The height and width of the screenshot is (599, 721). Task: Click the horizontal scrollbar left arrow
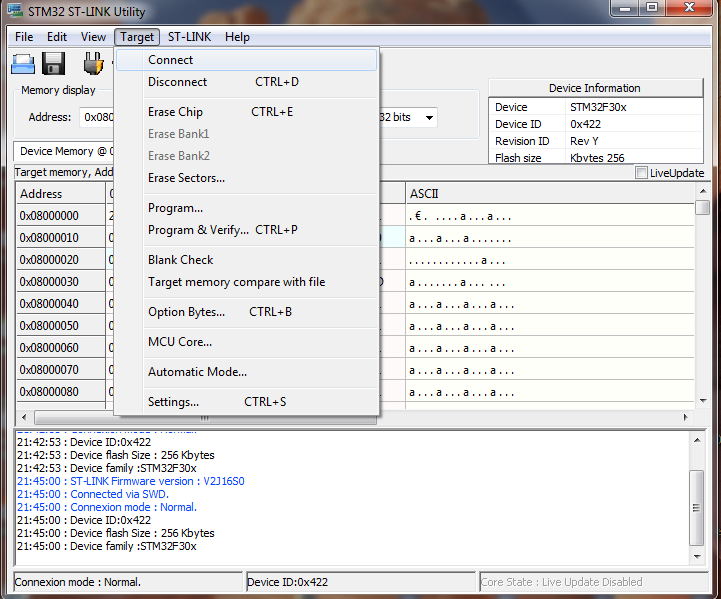[x=24, y=417]
